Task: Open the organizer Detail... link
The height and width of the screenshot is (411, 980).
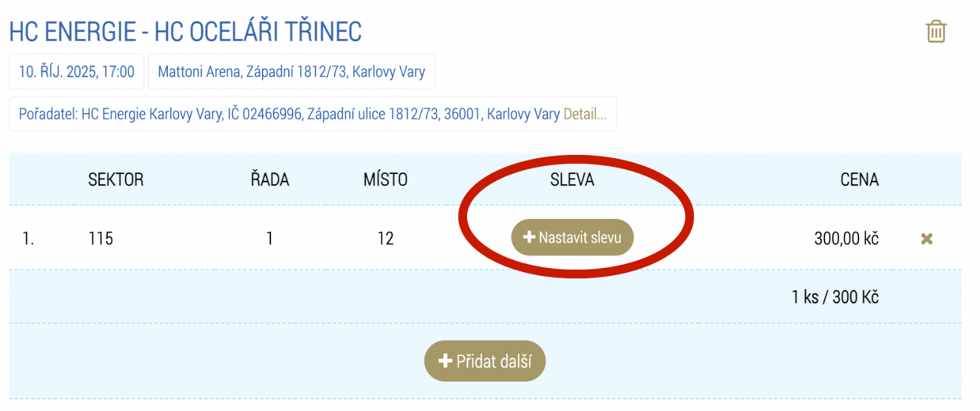Action: (585, 114)
